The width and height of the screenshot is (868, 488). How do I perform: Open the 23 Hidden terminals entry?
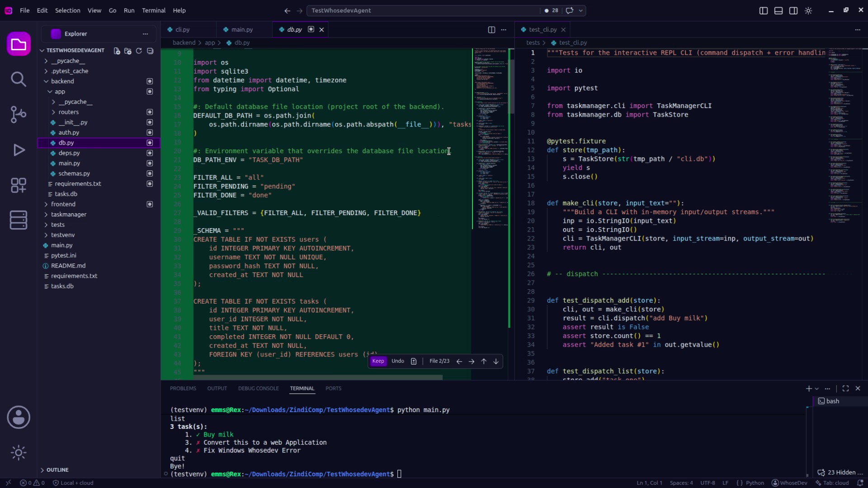(840, 473)
